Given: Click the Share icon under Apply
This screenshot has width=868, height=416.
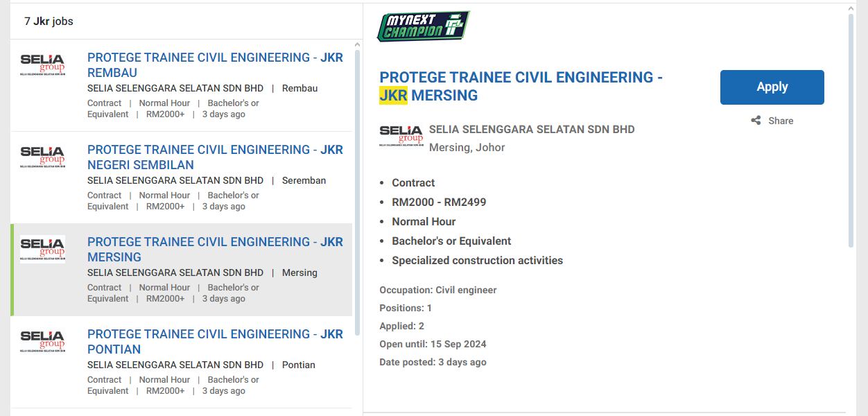Looking at the screenshot, I should coord(756,121).
